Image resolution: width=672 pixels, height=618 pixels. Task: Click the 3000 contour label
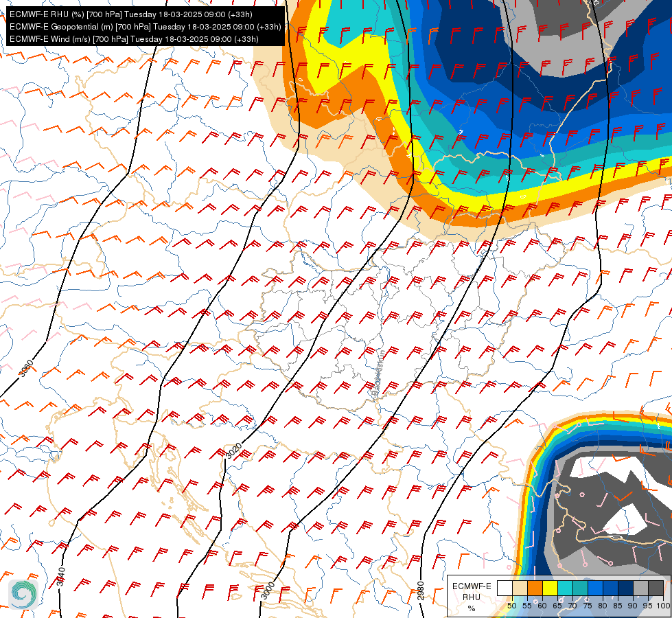click(268, 591)
